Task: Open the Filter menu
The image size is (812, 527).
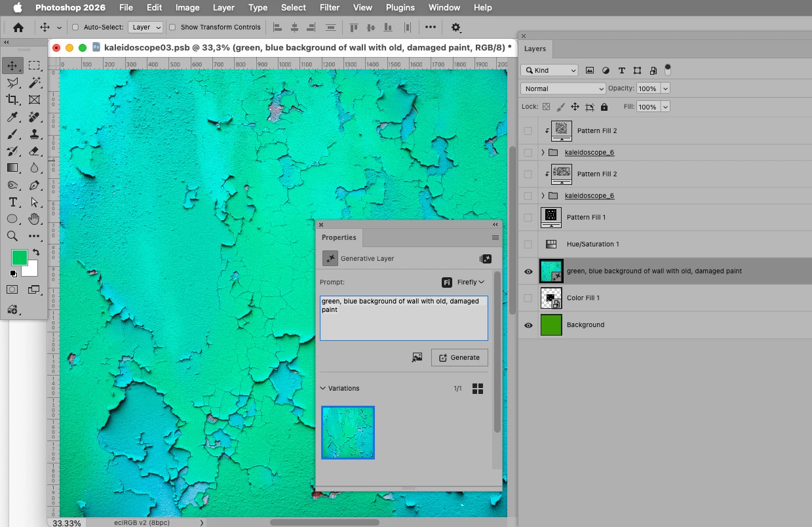Action: (330, 8)
